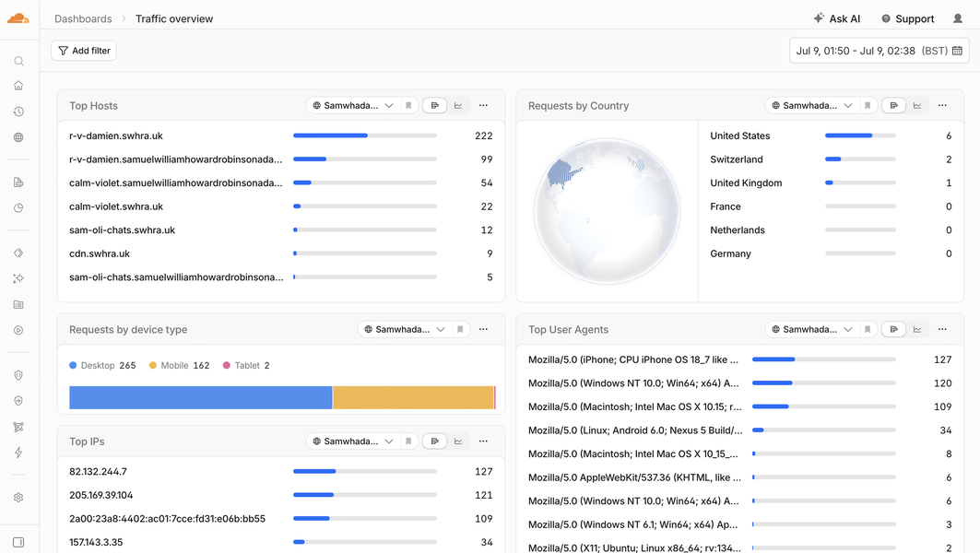Switch Top User Agents to bar list view

click(893, 329)
